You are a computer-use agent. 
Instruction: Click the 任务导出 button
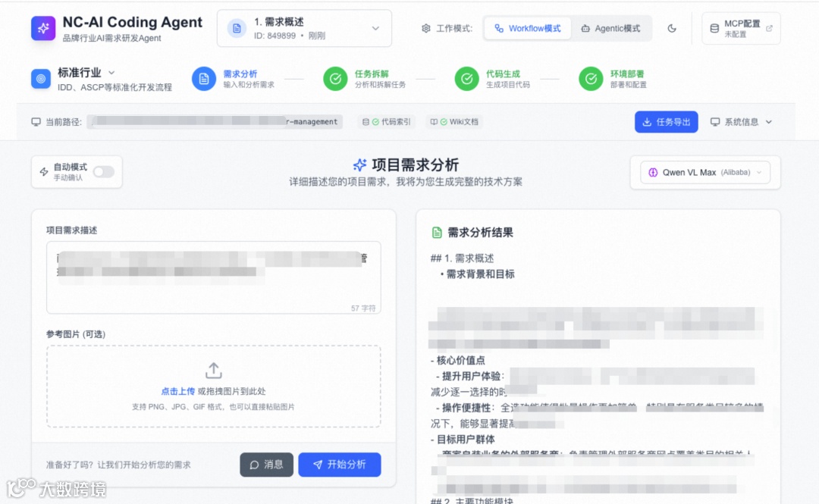(666, 122)
